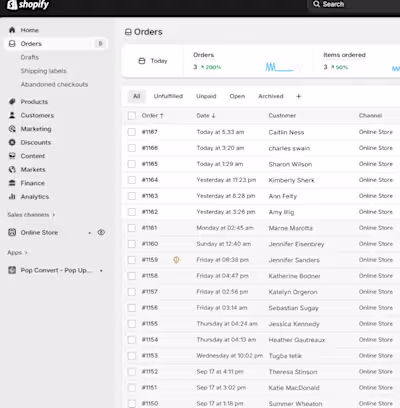Switch to the Unfulfilled tab

pos(168,96)
